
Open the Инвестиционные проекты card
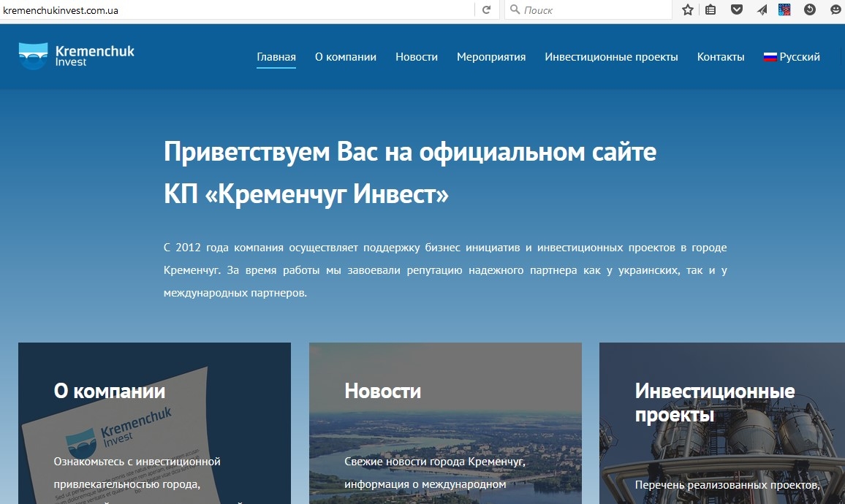721,424
